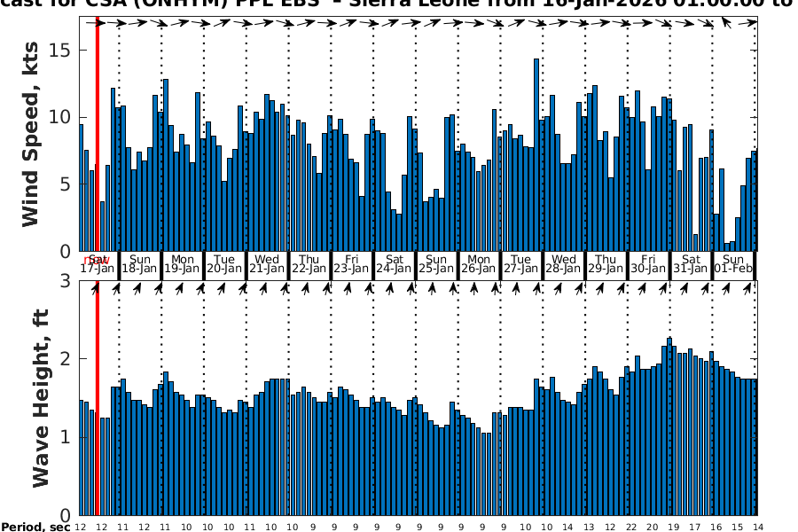
Task: Click the first wave direction arrow in lower chart
Action: (96, 288)
